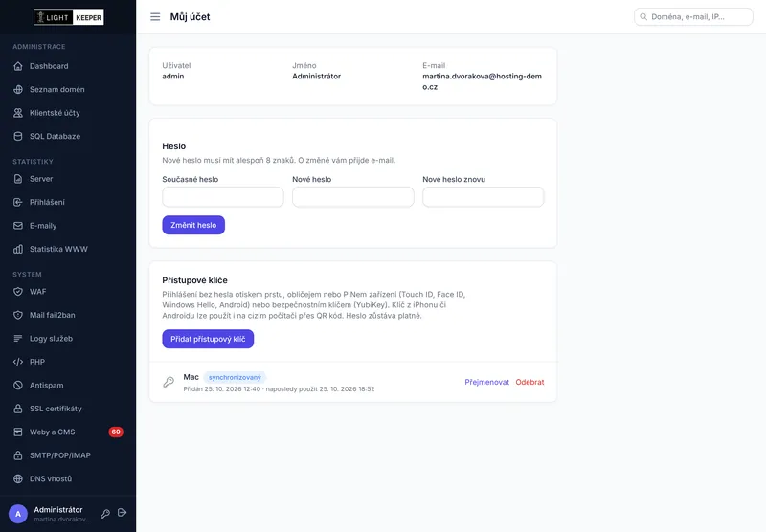Focus the Současné heslo field
766x532 pixels.
point(223,197)
